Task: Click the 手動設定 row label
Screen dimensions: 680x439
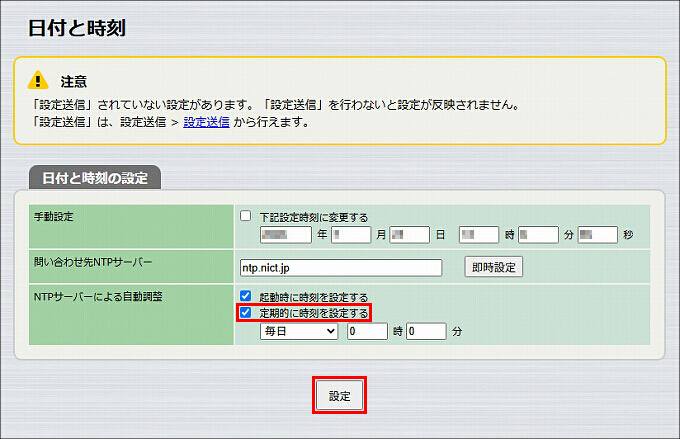Action: pos(54,216)
